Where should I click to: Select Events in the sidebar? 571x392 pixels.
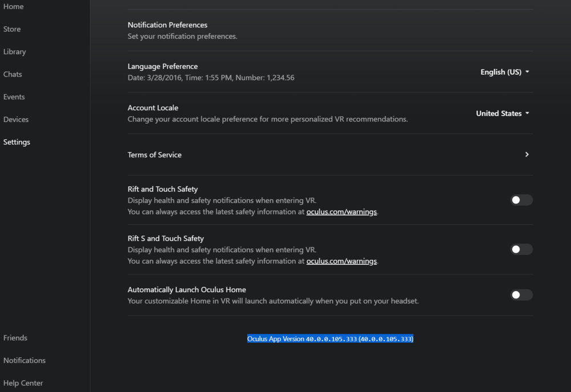(14, 97)
